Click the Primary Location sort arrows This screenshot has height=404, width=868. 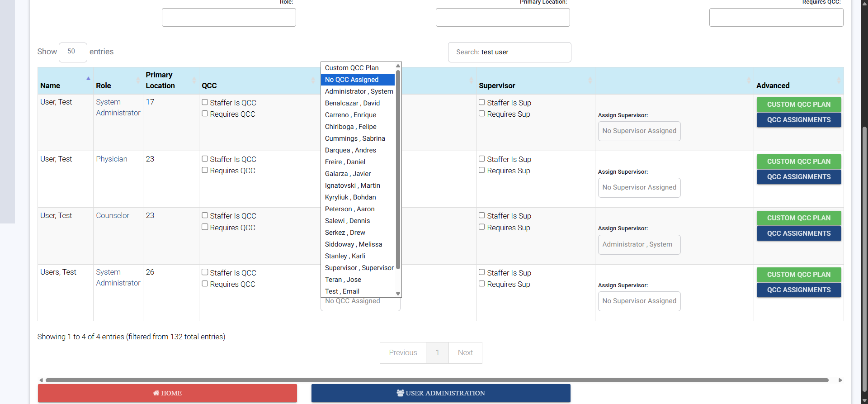pos(194,80)
